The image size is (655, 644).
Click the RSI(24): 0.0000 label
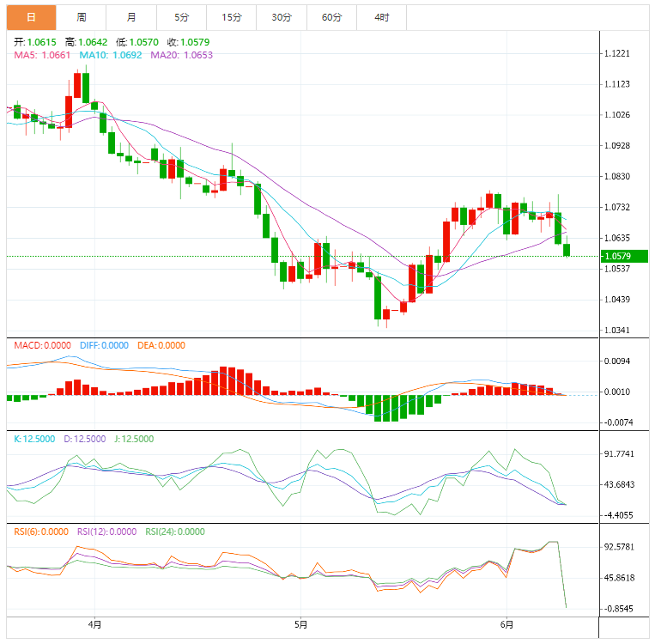(175, 532)
